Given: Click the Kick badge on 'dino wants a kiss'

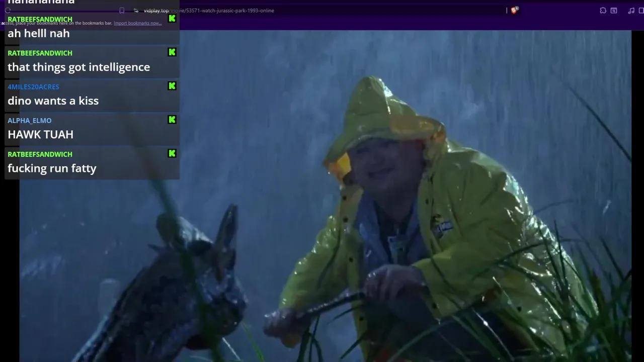Looking at the screenshot, I should click(172, 86).
